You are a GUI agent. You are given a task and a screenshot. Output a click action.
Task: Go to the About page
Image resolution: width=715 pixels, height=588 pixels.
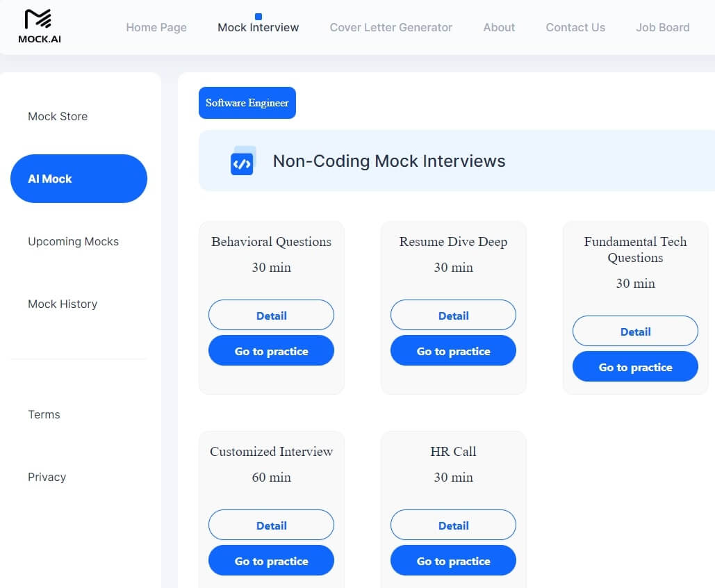tap(499, 28)
